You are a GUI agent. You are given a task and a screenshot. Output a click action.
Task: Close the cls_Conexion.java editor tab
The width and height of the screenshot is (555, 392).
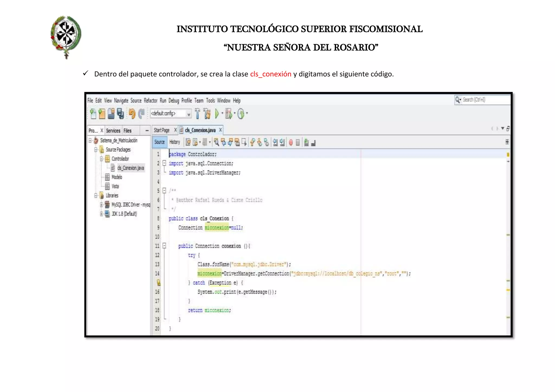[221, 130]
